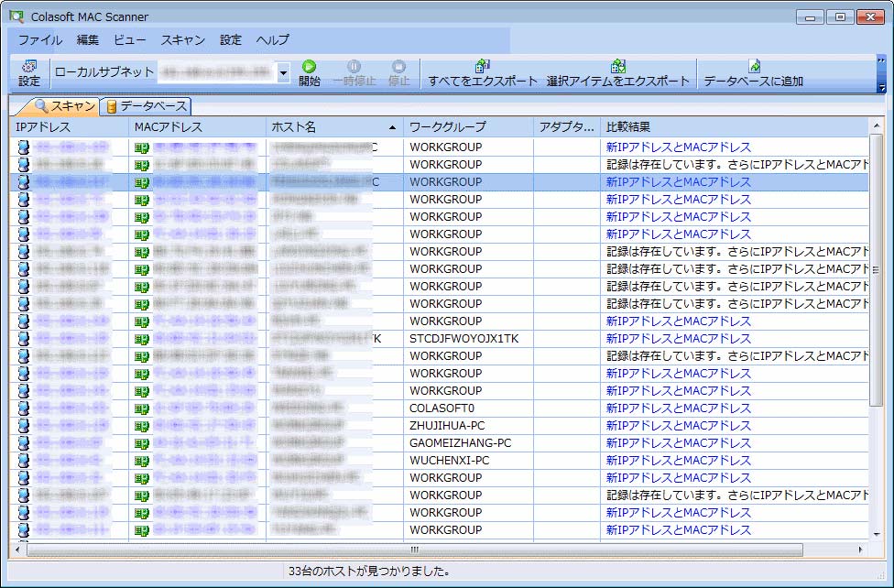Click the 一時停止 pause icon
The height and width of the screenshot is (588, 894).
tap(354, 73)
